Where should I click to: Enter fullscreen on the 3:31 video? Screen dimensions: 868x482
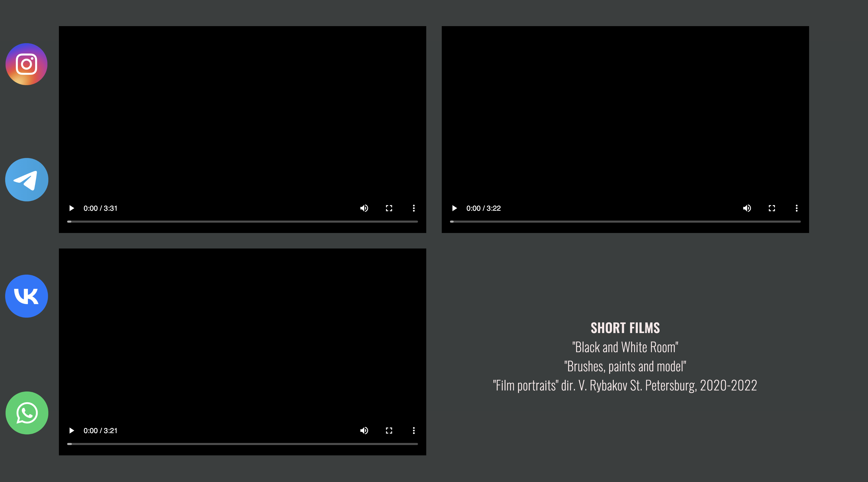click(389, 208)
